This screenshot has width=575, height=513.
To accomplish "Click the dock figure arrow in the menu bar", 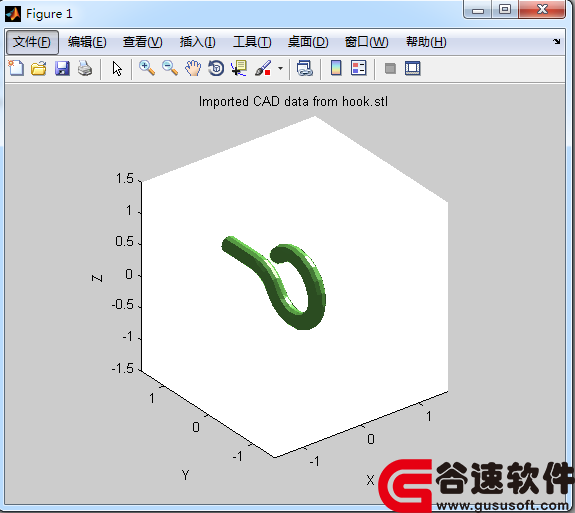I will coord(557,42).
